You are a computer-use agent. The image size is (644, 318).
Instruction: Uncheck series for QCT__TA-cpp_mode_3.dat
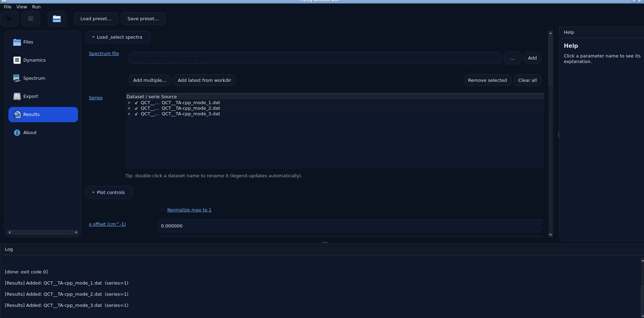[136, 114]
